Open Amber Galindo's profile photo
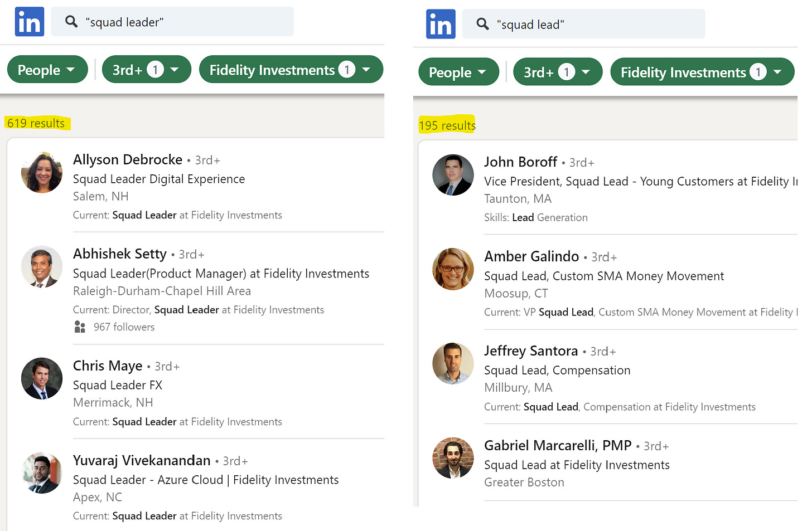The height and width of the screenshot is (531, 812). tap(453, 269)
